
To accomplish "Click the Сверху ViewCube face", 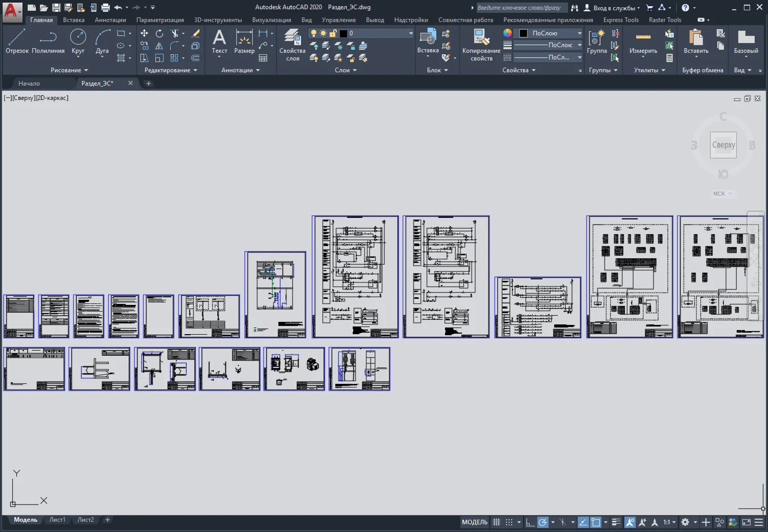I will pos(723,145).
